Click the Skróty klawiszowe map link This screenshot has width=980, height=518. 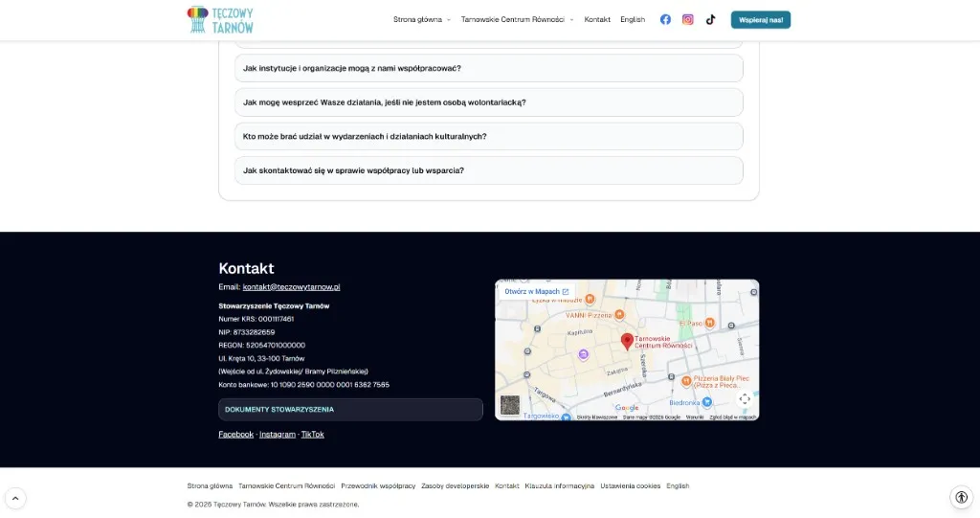(x=597, y=417)
